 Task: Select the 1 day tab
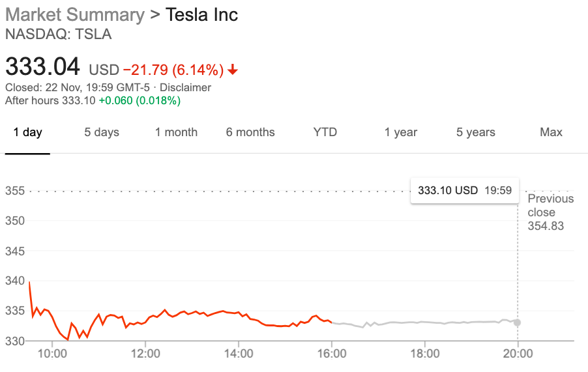pyautogui.click(x=27, y=132)
